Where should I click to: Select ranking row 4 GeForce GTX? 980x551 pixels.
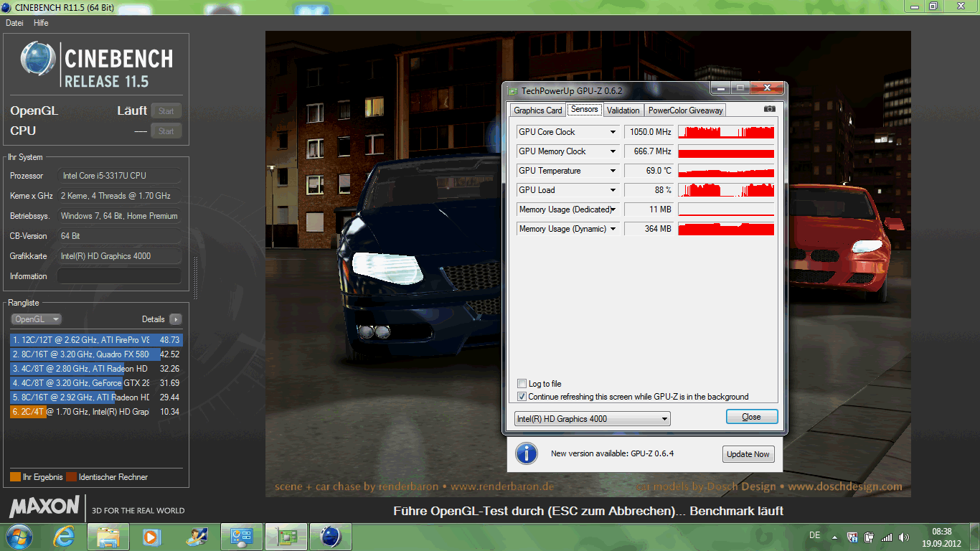coord(96,383)
